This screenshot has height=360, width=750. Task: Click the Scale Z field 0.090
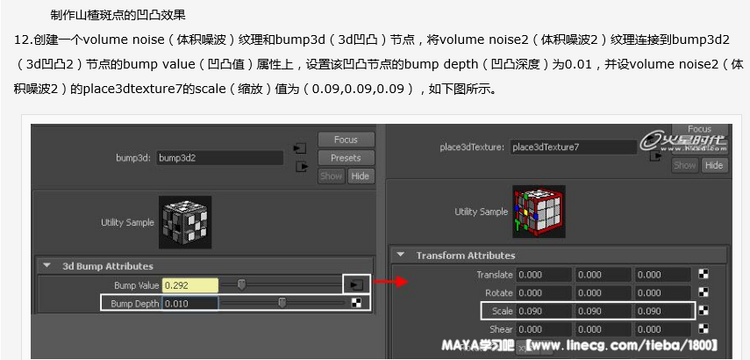point(663,311)
